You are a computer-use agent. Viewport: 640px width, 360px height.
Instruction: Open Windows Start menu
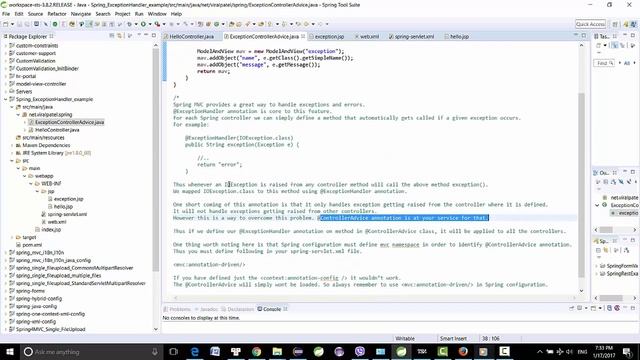(x=9, y=351)
